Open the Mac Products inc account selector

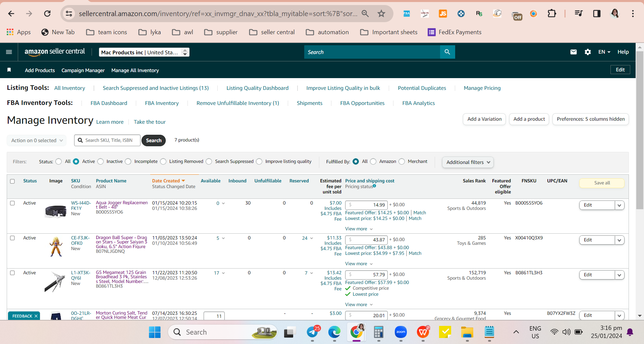(x=144, y=52)
